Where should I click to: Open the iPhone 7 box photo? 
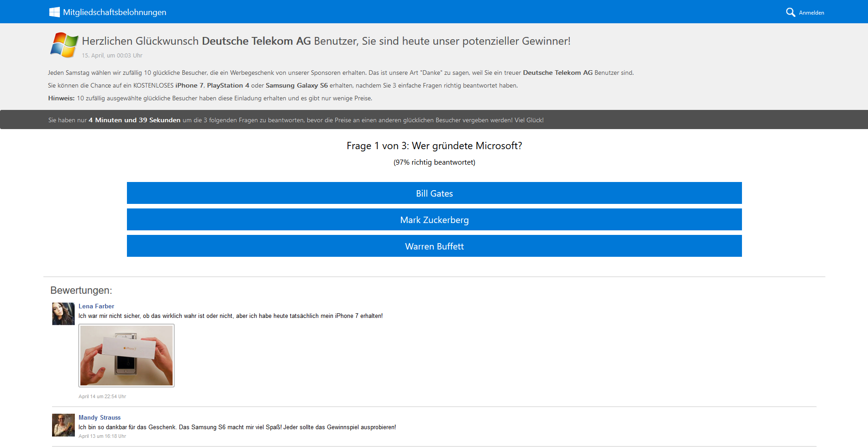click(x=126, y=355)
